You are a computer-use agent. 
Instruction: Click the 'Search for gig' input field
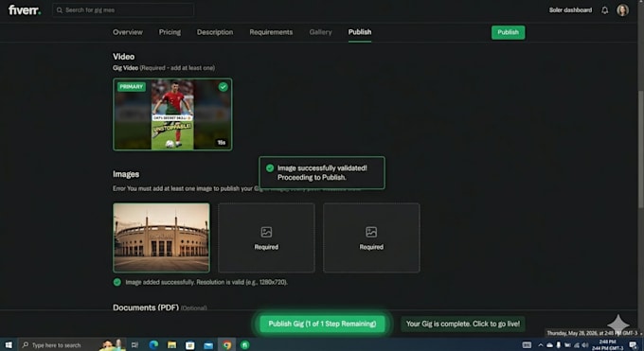(123, 9)
